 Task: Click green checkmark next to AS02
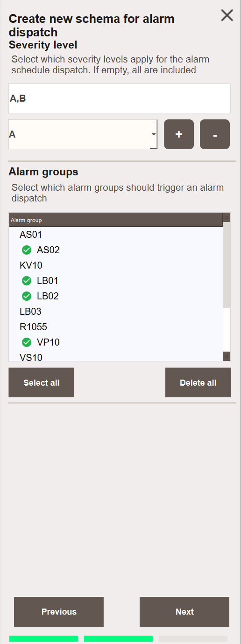pos(27,250)
